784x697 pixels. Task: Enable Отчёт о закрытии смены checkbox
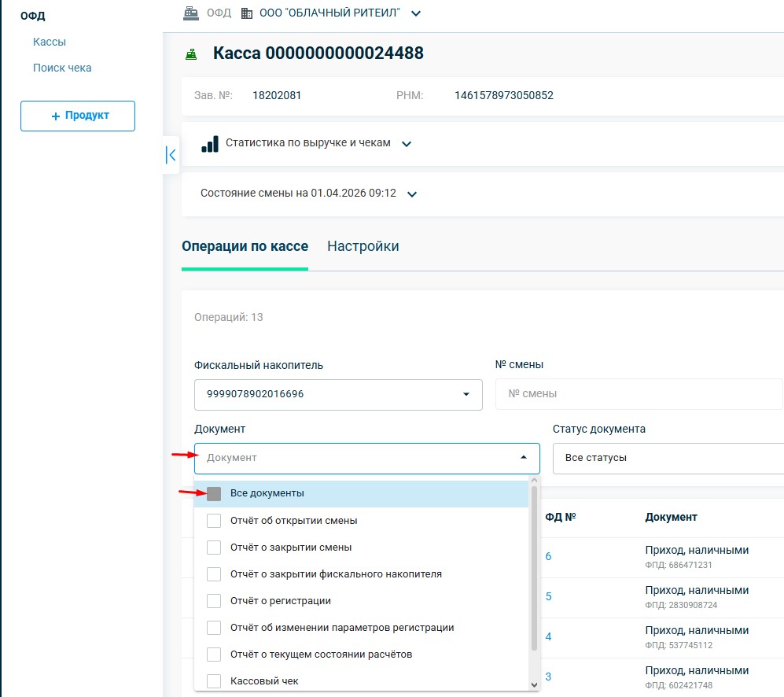click(214, 548)
